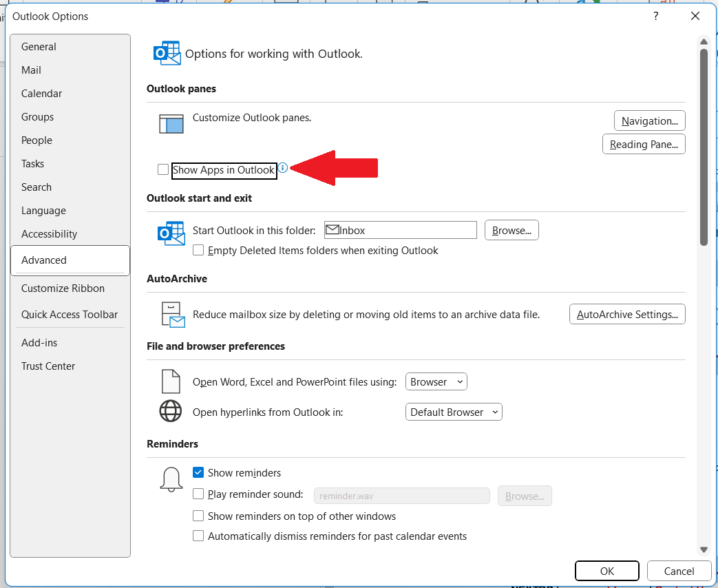Click the Navigation... button

tap(649, 120)
